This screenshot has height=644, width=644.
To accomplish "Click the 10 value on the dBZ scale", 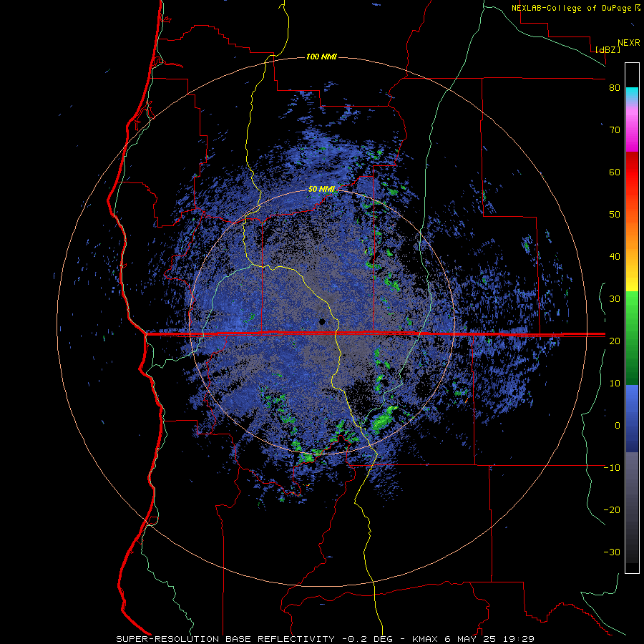I will (615, 384).
